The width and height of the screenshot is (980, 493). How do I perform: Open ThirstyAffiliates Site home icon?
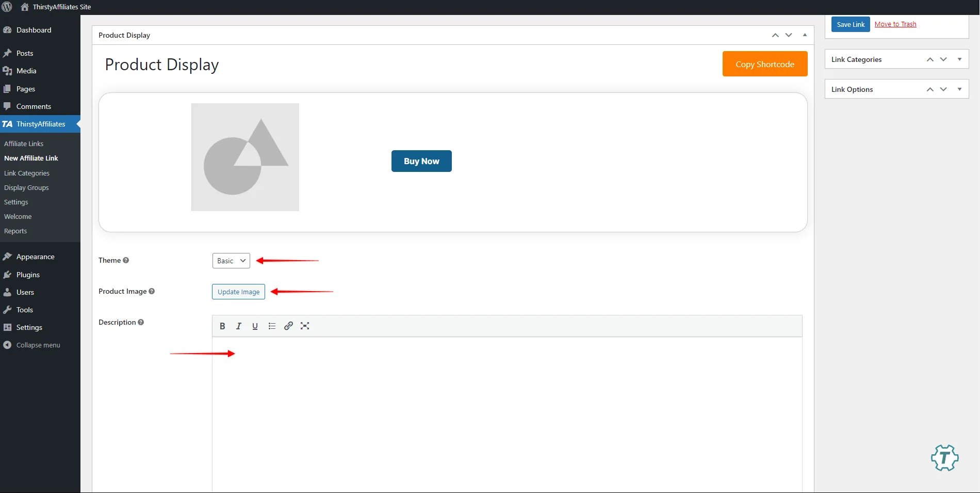pyautogui.click(x=24, y=7)
